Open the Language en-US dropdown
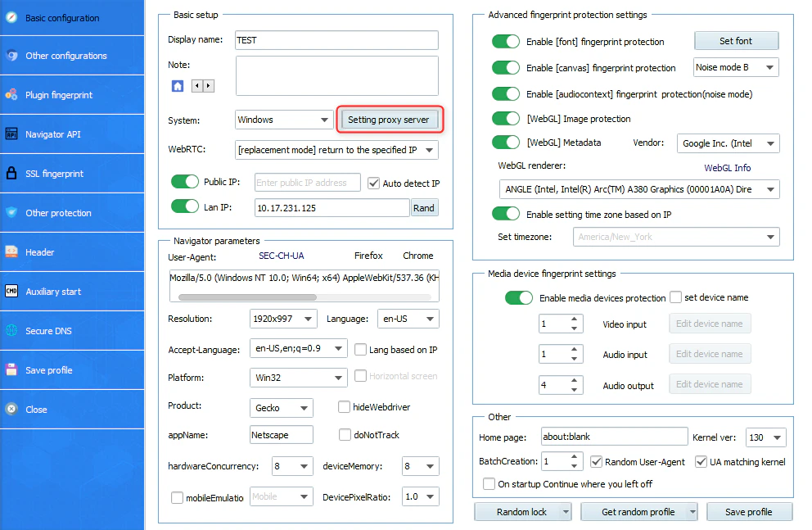Image resolution: width=812 pixels, height=530 pixels. [x=408, y=319]
